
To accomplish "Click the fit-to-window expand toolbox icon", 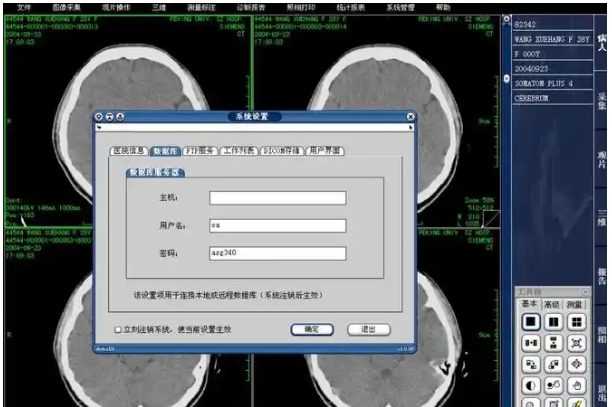I will click(x=576, y=343).
